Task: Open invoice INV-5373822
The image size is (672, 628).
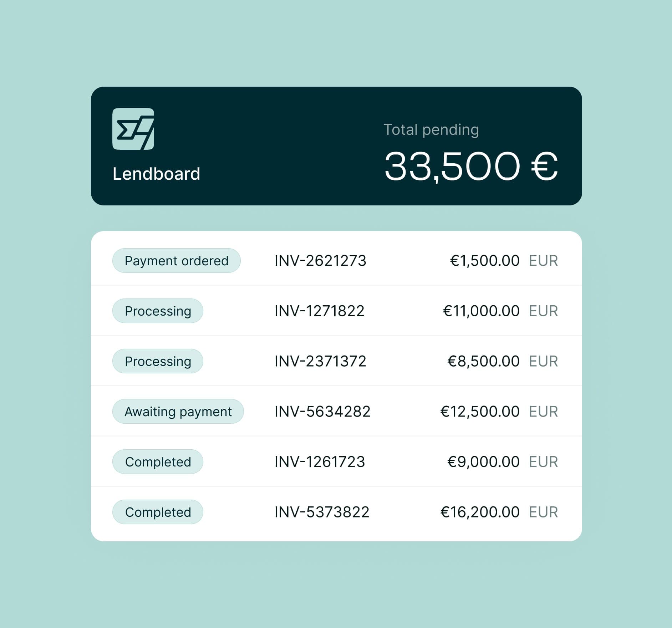Action: click(x=322, y=512)
